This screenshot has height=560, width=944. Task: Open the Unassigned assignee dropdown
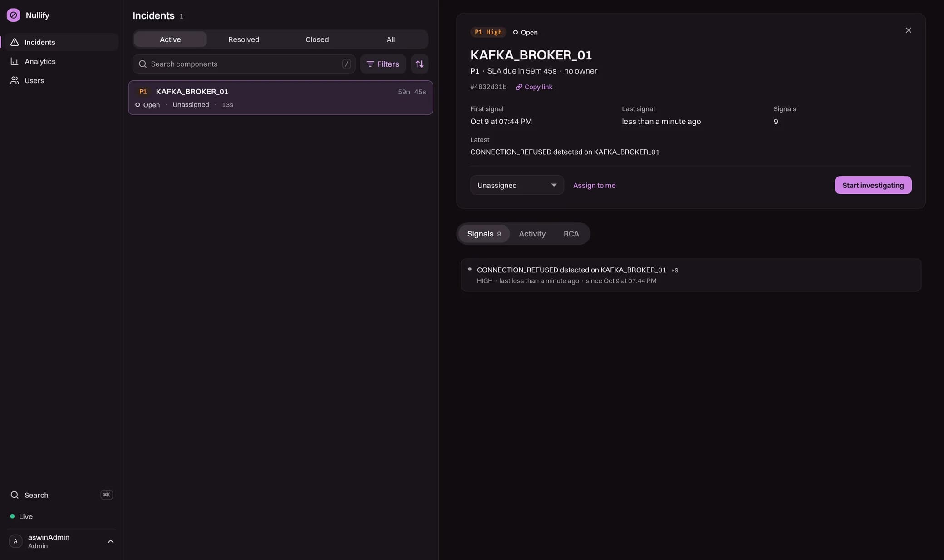click(x=517, y=185)
